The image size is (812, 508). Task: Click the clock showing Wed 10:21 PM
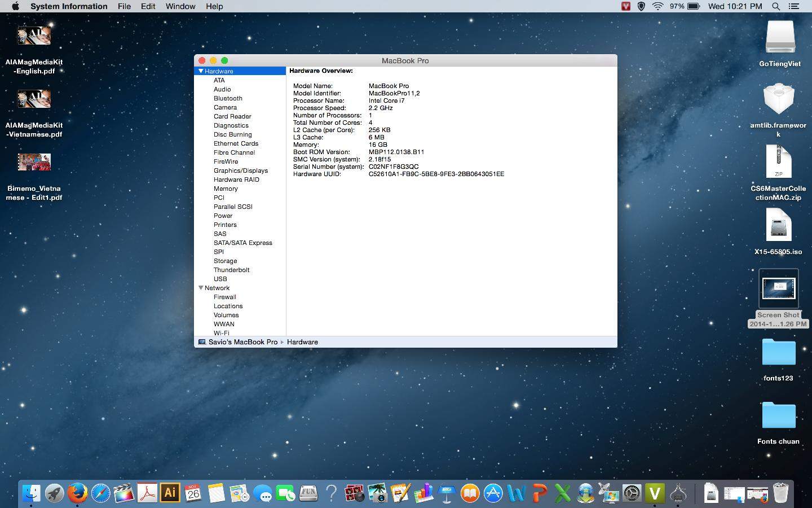point(735,6)
